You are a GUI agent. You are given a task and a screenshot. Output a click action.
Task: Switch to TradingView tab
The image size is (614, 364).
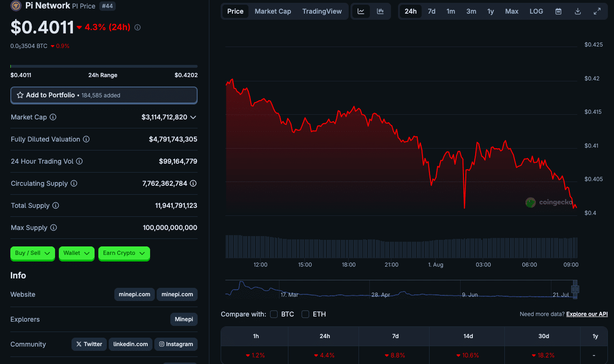pos(322,11)
